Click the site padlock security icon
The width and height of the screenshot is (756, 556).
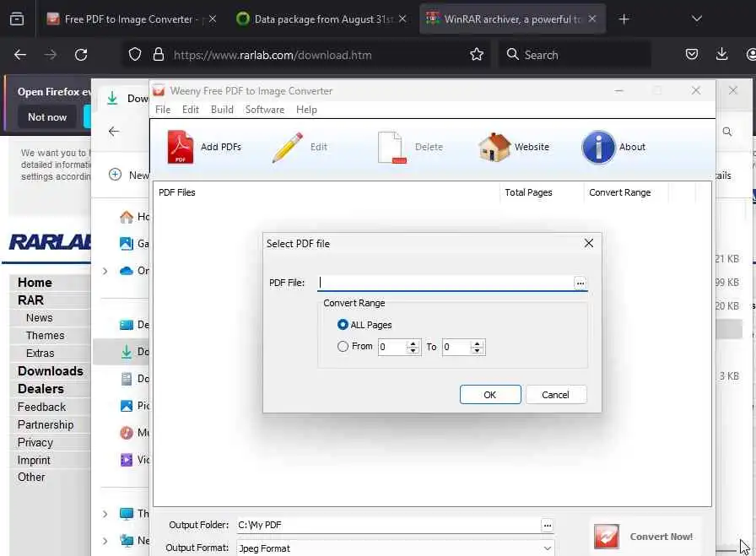click(158, 55)
